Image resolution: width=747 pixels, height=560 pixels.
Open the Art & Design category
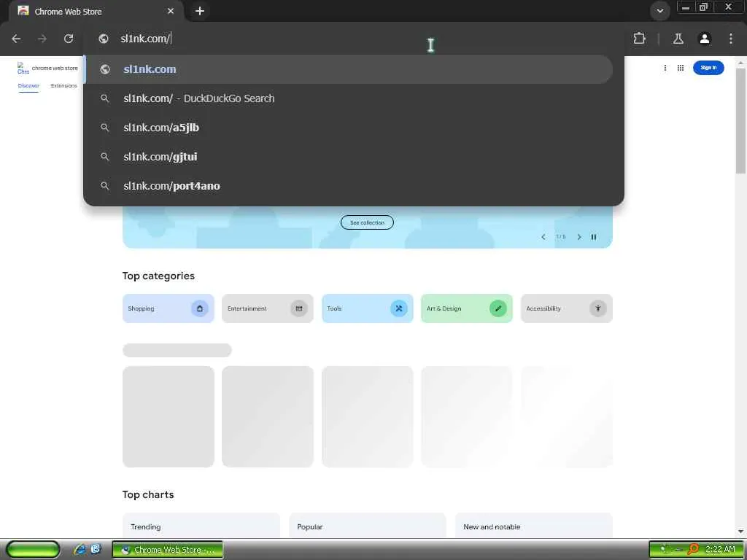tap(467, 308)
